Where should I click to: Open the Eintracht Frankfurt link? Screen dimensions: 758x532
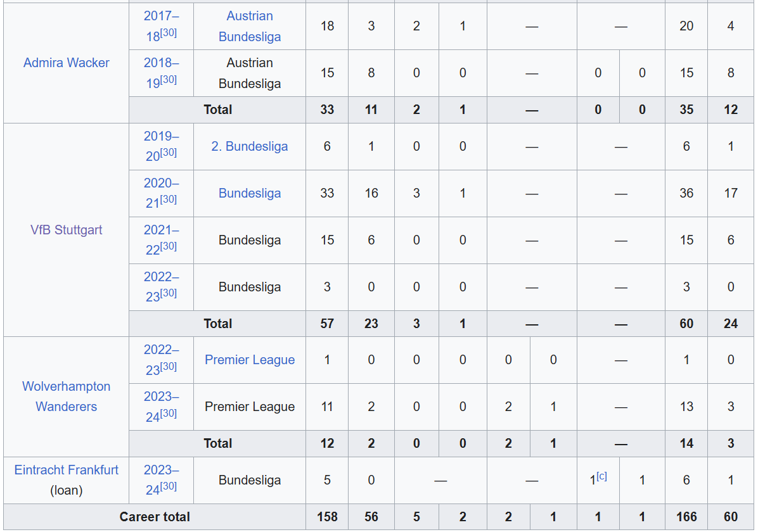[66, 470]
